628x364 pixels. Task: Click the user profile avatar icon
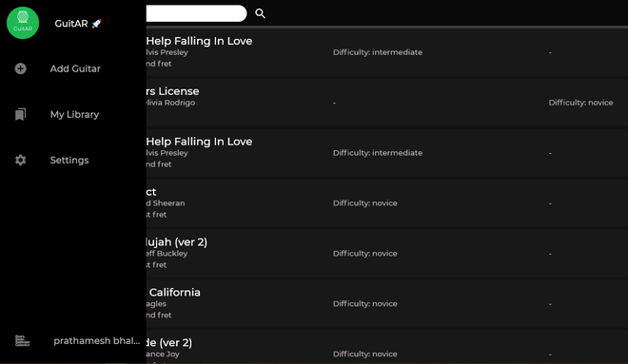tap(23, 341)
